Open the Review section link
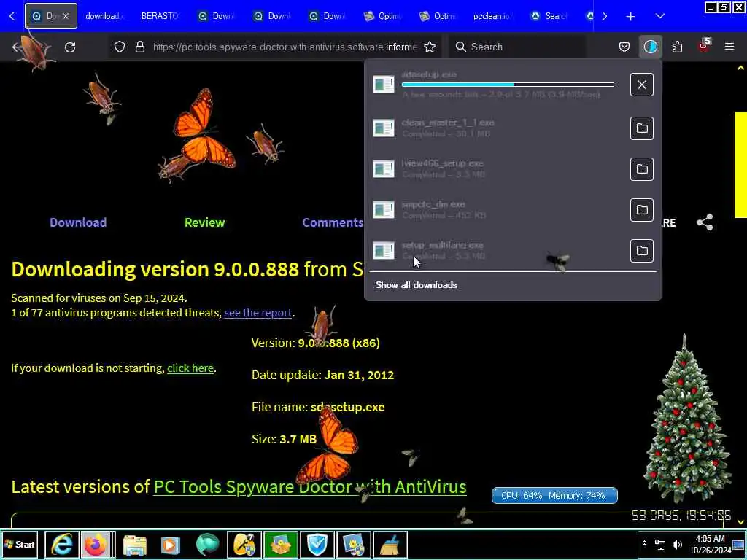 pyautogui.click(x=204, y=222)
